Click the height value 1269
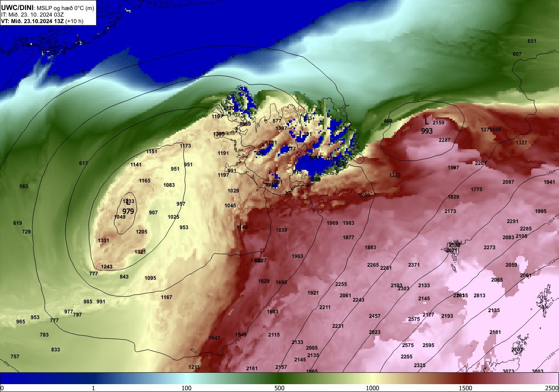The width and height of the screenshot is (559, 392). click(364, 195)
